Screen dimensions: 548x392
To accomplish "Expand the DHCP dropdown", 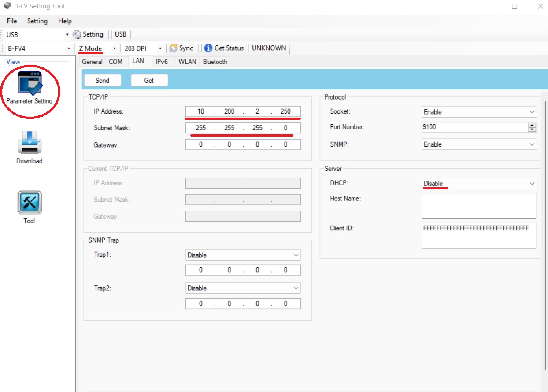I will [x=479, y=183].
